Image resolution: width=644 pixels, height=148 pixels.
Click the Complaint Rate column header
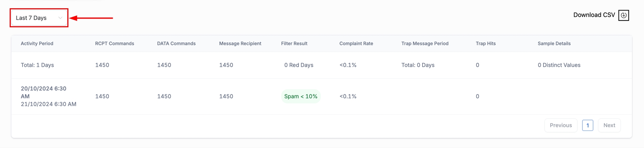click(x=356, y=43)
